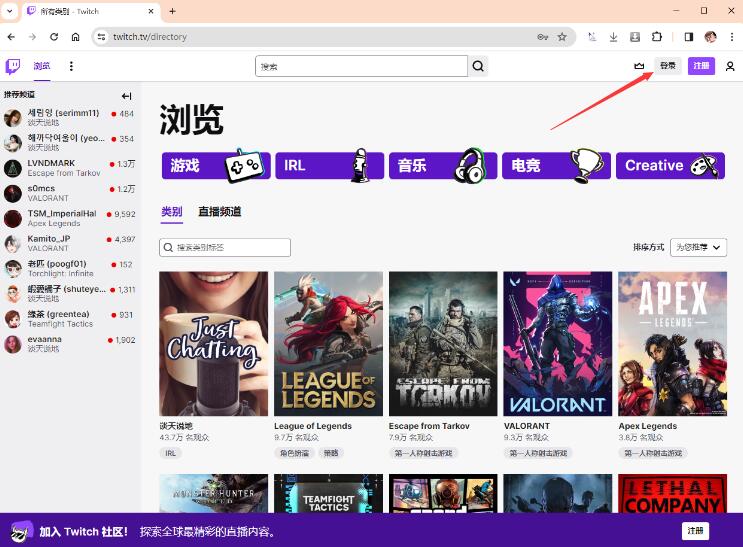Open Kamito_JP channel in sidebar

click(69, 243)
